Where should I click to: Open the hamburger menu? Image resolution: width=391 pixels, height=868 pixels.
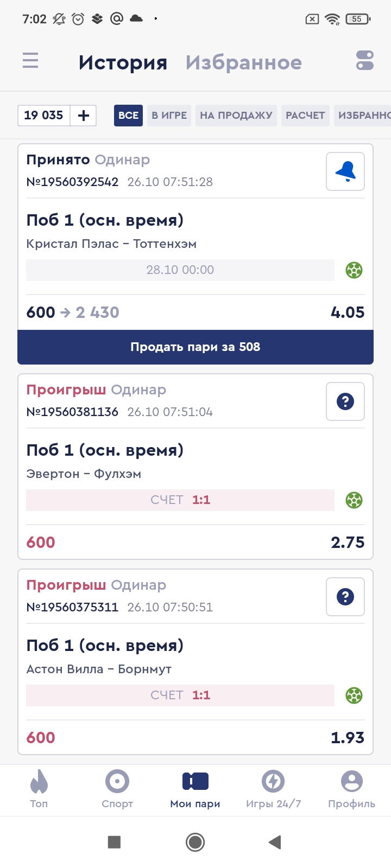(x=30, y=60)
